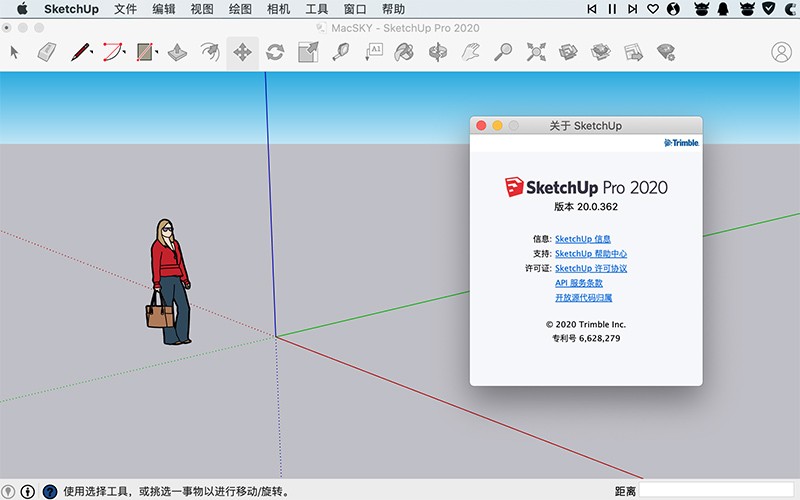Screen dimensions: 800x500
Task: Expand the Line tool dropdown arrow
Action: click(92, 51)
